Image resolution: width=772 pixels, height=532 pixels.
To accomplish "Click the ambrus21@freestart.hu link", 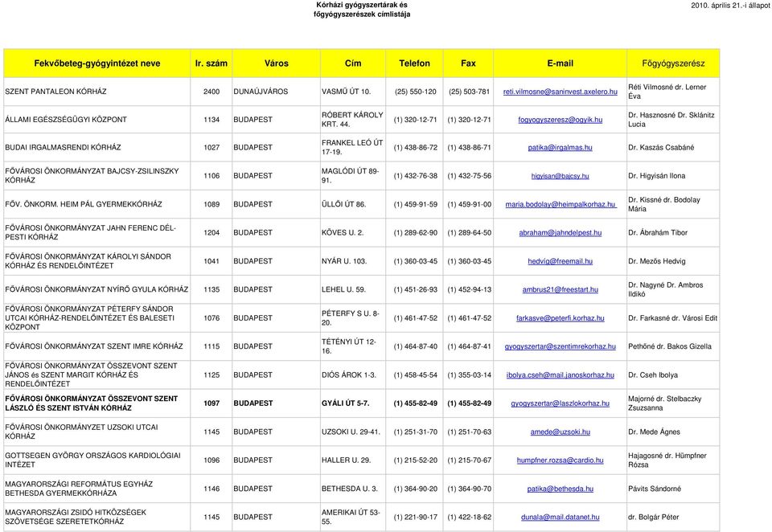I will point(560,289).
